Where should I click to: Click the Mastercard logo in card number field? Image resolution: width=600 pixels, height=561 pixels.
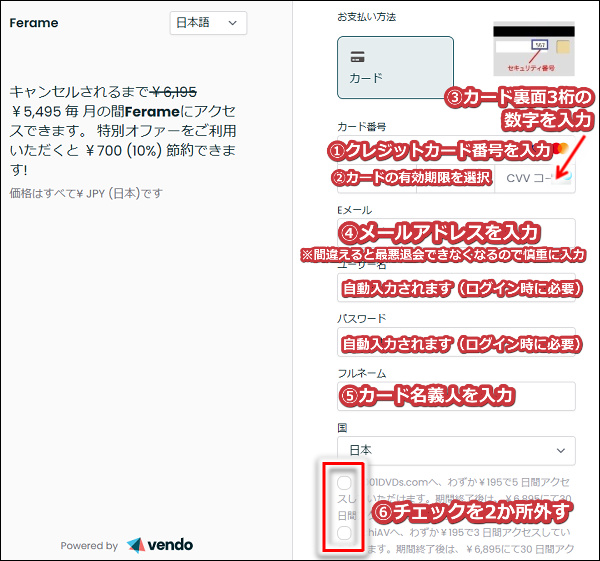[x=561, y=148]
